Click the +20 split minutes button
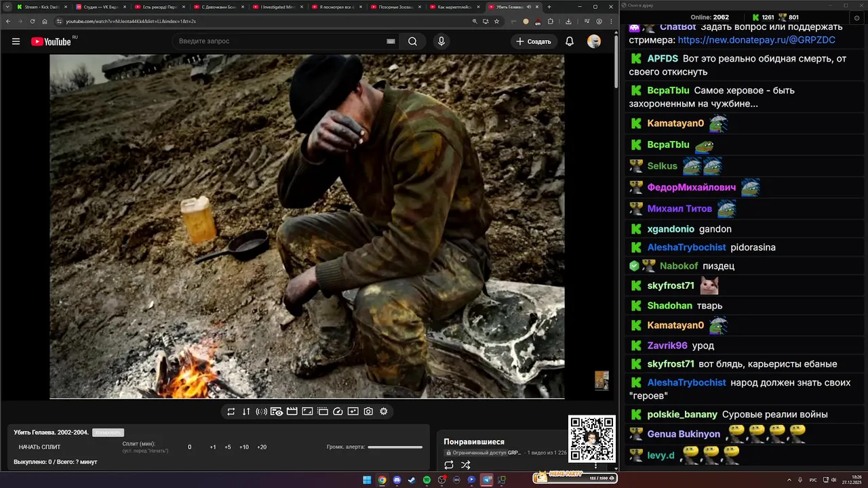This screenshot has height=488, width=868. click(262, 447)
